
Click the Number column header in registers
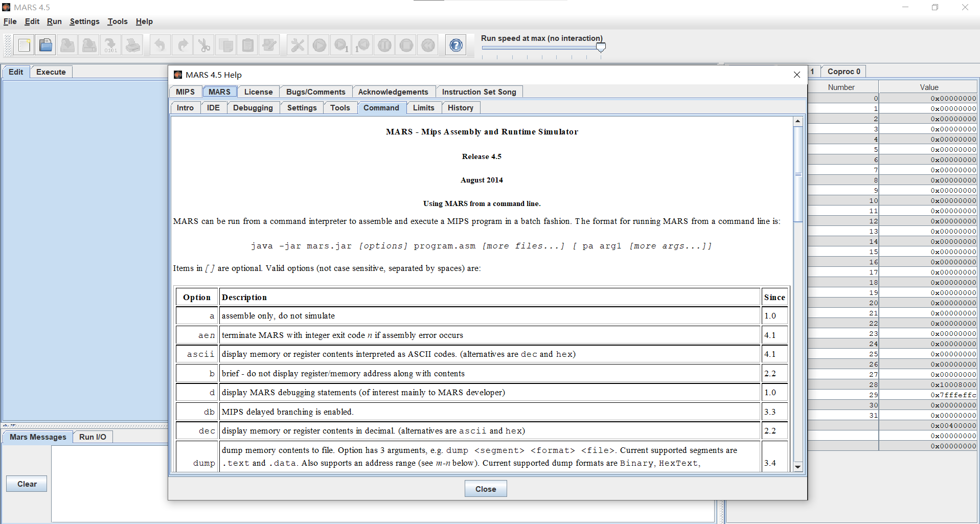(841, 87)
